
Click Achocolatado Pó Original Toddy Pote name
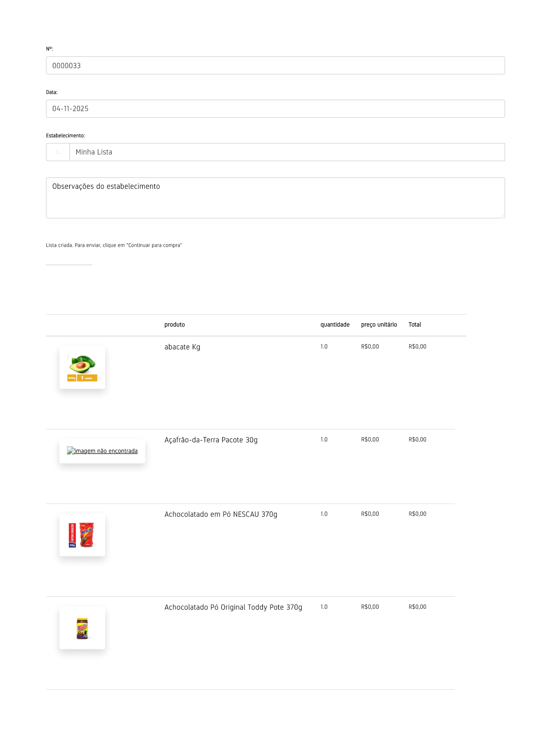[233, 607]
